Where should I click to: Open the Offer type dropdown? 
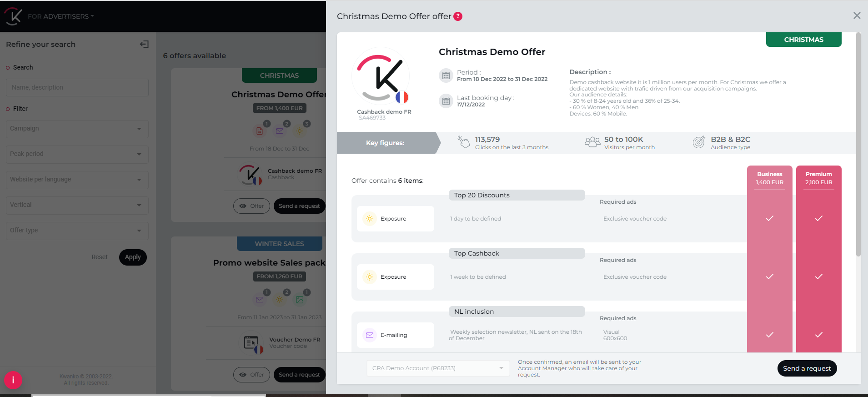point(77,231)
